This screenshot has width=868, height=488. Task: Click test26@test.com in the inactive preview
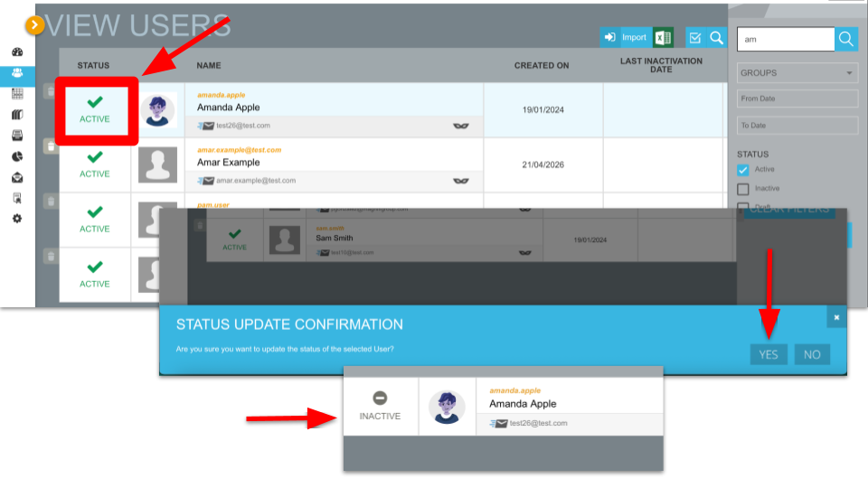pos(538,423)
